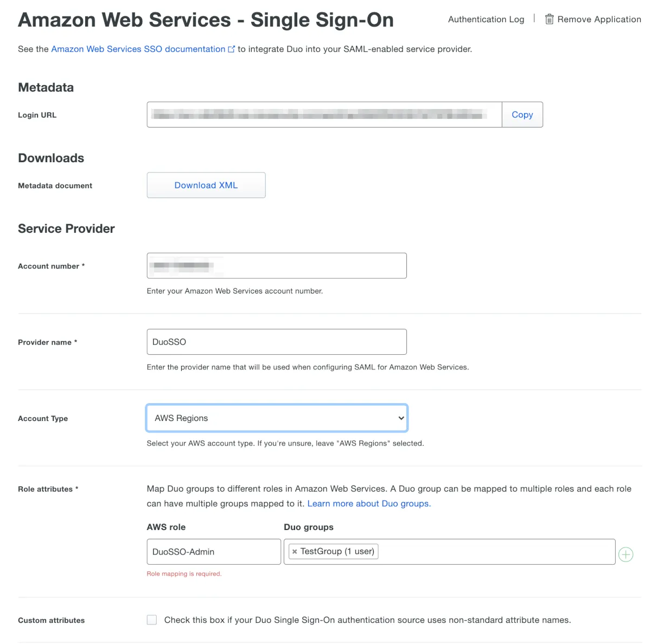The height and width of the screenshot is (644, 651).
Task: Click the 'Check this box' custom attributes label
Action: click(x=367, y=620)
